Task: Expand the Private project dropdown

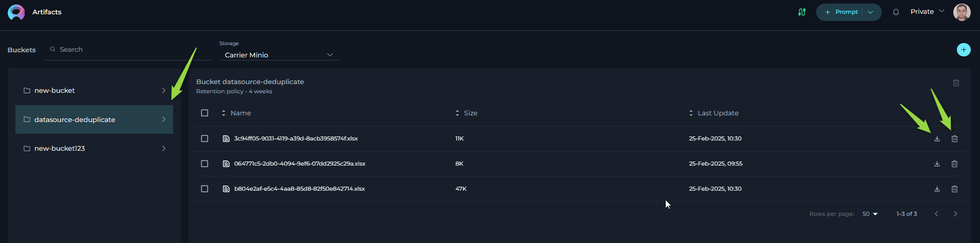Action: 927,11
